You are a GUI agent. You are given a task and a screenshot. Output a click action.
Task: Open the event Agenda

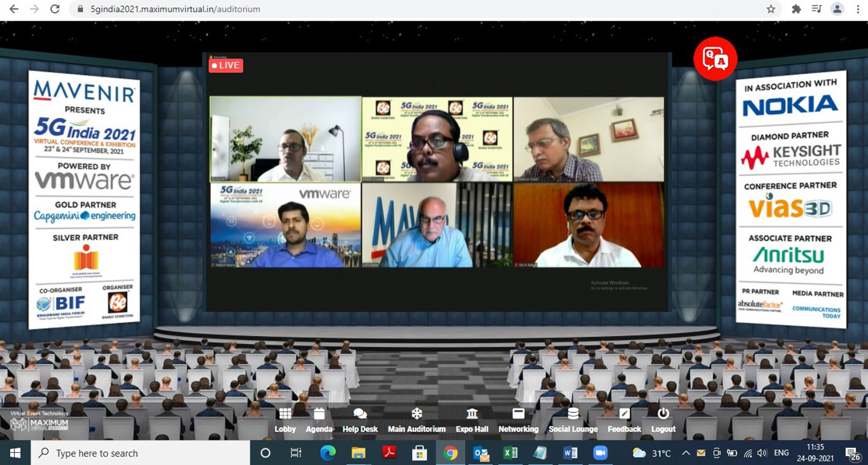pos(319,420)
